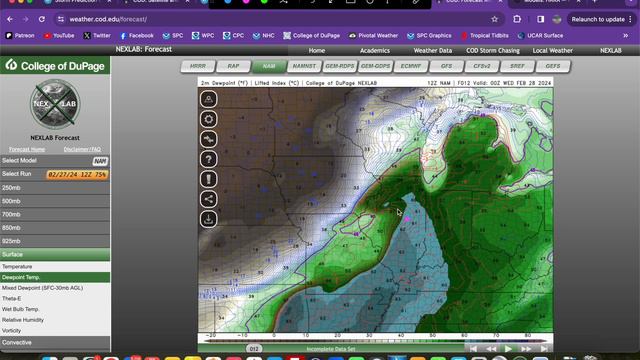Select the SREF model tab
640x360 pixels.
pos(518,66)
